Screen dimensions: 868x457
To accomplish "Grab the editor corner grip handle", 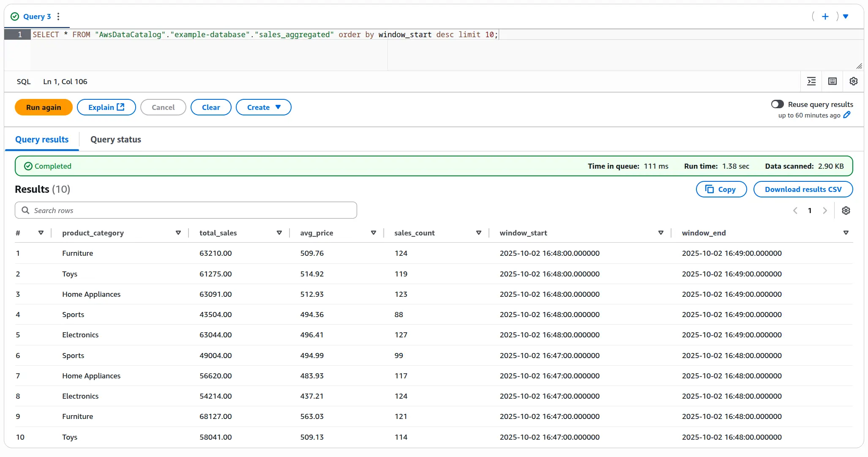I will pyautogui.click(x=859, y=66).
